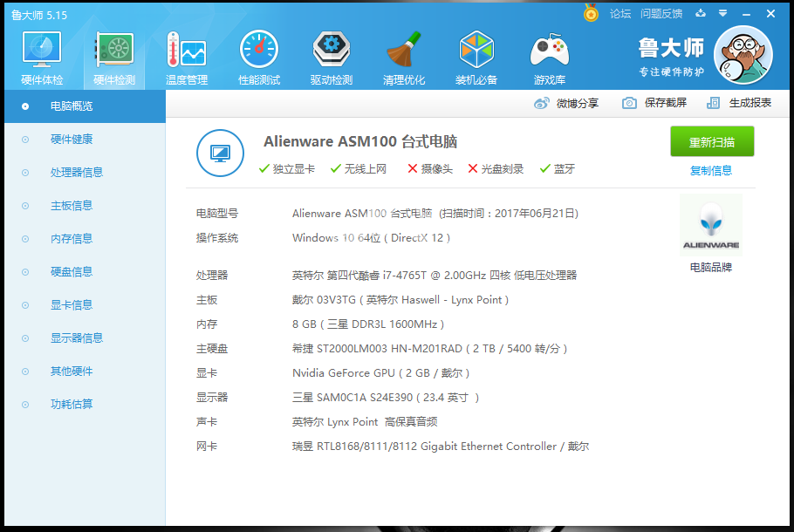The height and width of the screenshot is (532, 794).
Task: Open 显卡信息 in the left sidebar
Action: pos(72,305)
